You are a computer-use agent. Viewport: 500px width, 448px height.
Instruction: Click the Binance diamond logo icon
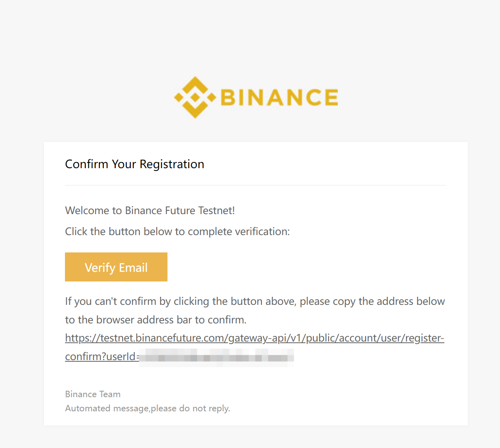[x=195, y=97]
